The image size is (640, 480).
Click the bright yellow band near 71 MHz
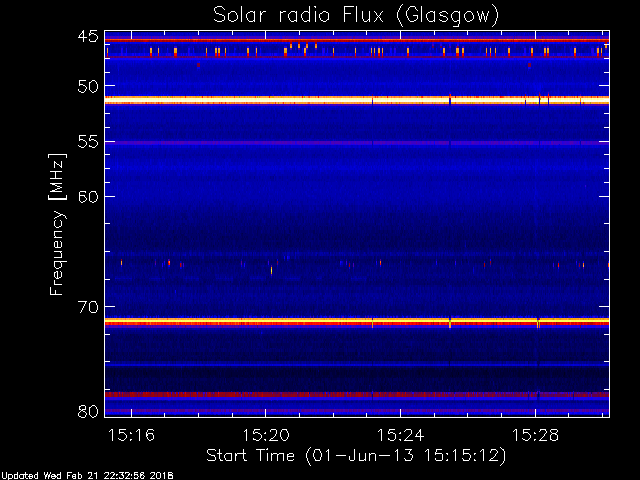pyautogui.click(x=300, y=321)
